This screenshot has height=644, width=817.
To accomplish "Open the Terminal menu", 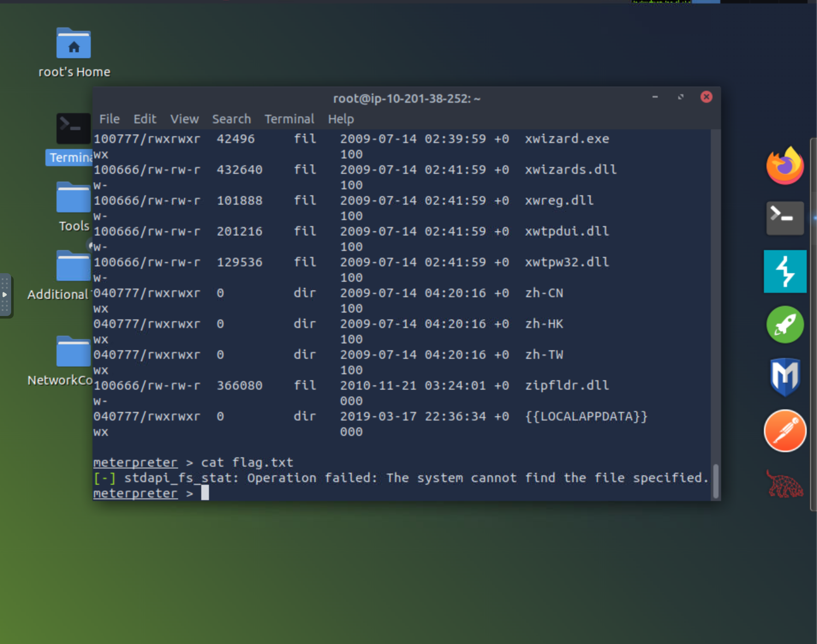I will pos(289,119).
